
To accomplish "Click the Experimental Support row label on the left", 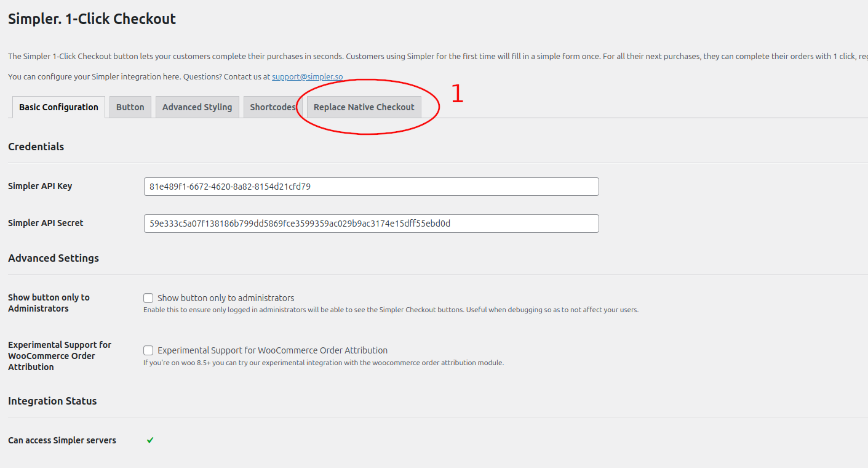I will click(x=60, y=356).
